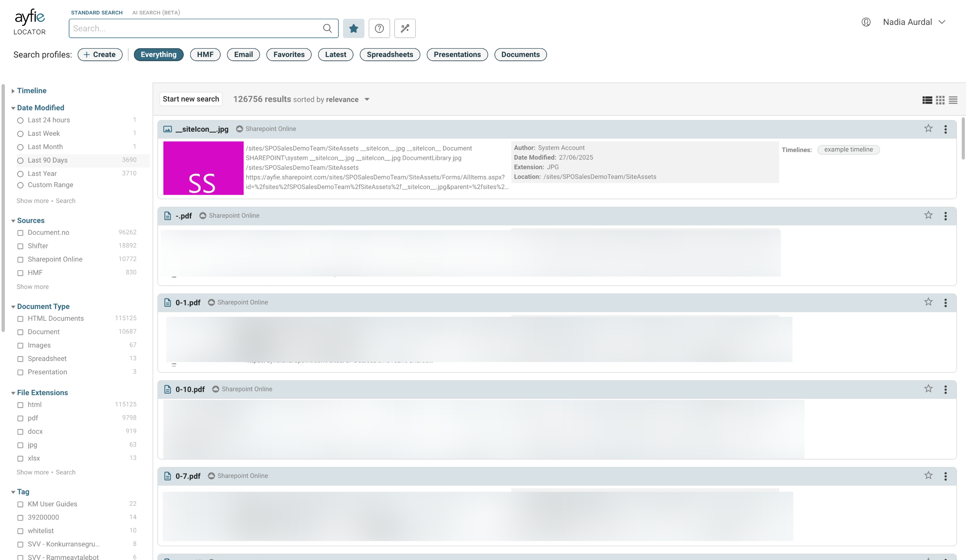The height and width of the screenshot is (560, 966).
Task: Switch to compact list view icon
Action: click(953, 100)
